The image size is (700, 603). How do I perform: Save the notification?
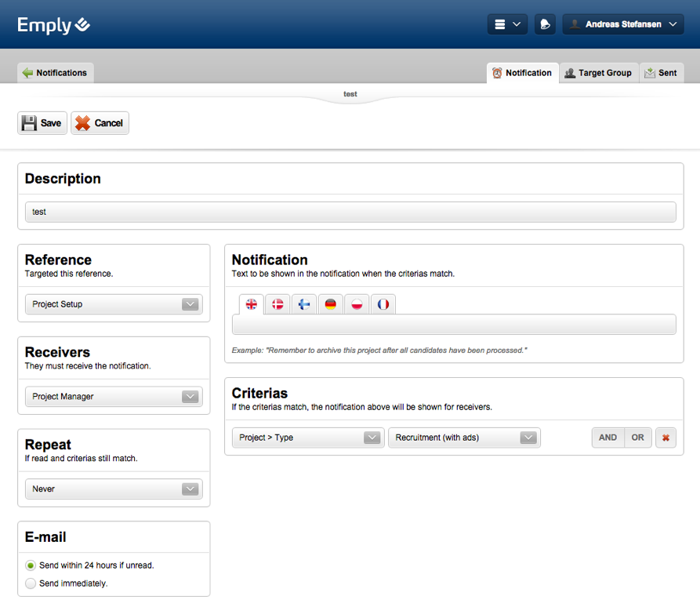(x=42, y=123)
